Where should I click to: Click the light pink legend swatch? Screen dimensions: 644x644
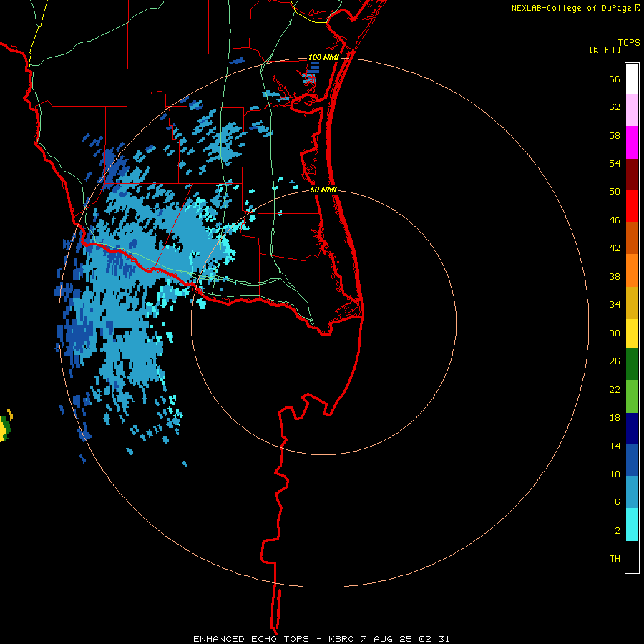pos(632,109)
